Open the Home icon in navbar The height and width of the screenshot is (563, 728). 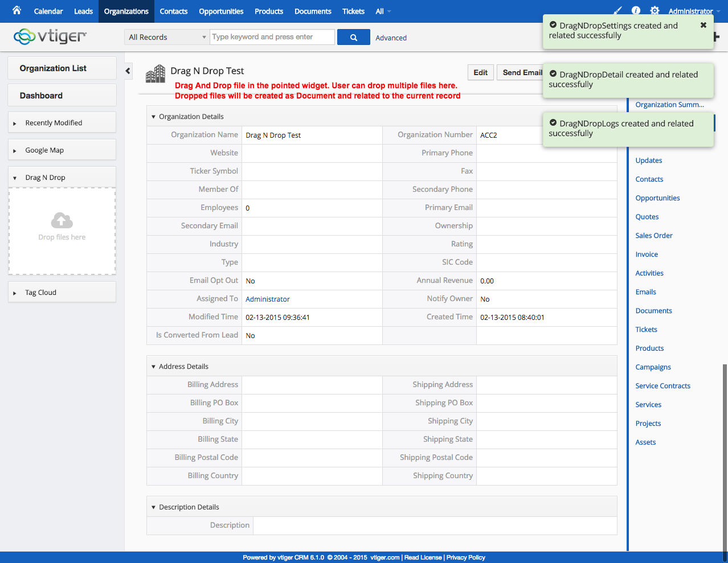[17, 10]
